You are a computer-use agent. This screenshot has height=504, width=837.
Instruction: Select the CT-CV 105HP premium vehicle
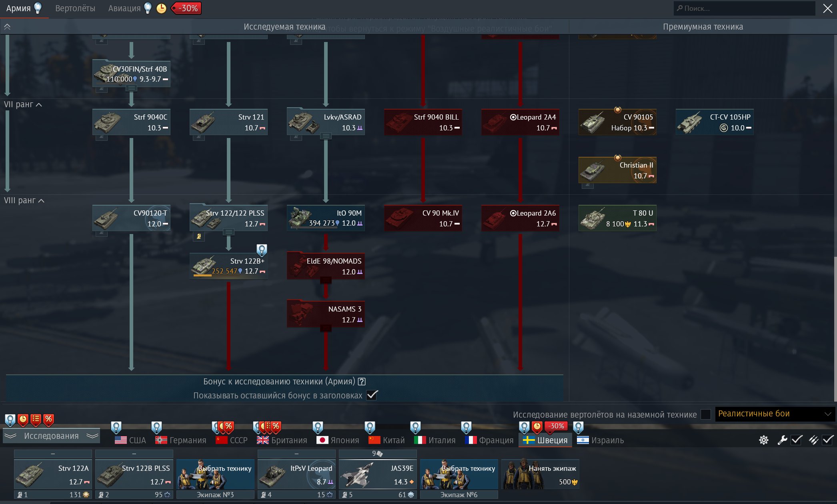(x=715, y=122)
